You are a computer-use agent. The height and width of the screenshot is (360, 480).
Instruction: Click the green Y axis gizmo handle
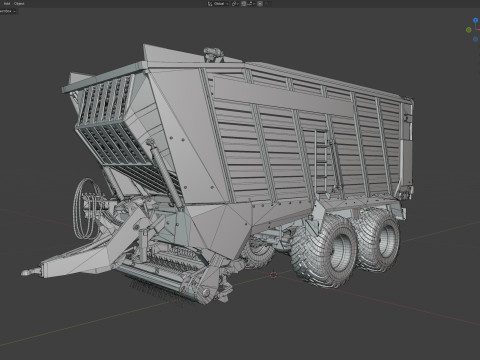(x=469, y=30)
